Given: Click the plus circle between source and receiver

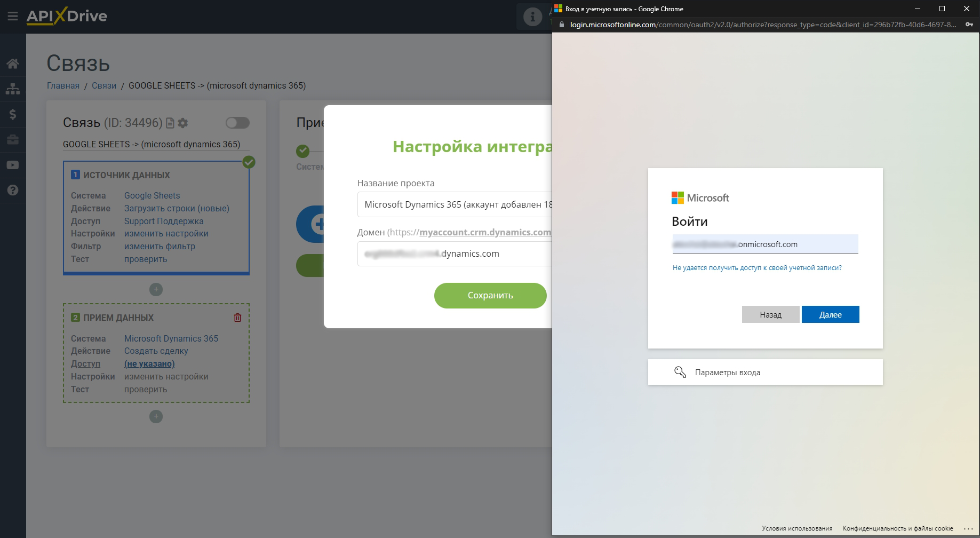Looking at the screenshot, I should [x=156, y=289].
